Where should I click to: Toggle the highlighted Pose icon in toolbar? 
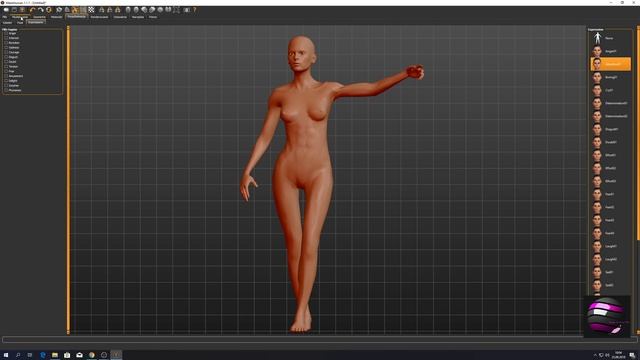pos(75,10)
